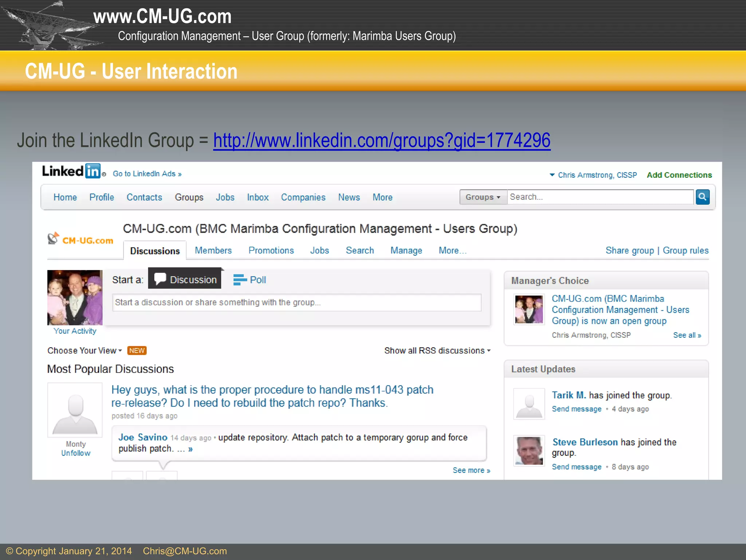Send message to Tarik M.
The width and height of the screenshot is (746, 560).
[x=577, y=409]
